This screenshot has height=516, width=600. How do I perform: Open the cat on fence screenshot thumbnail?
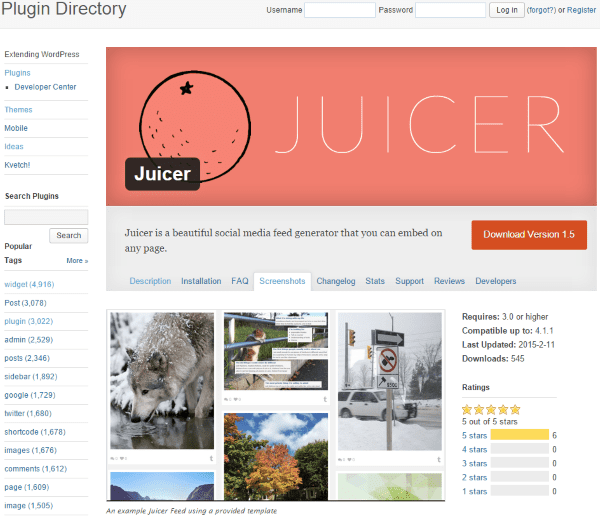click(276, 351)
